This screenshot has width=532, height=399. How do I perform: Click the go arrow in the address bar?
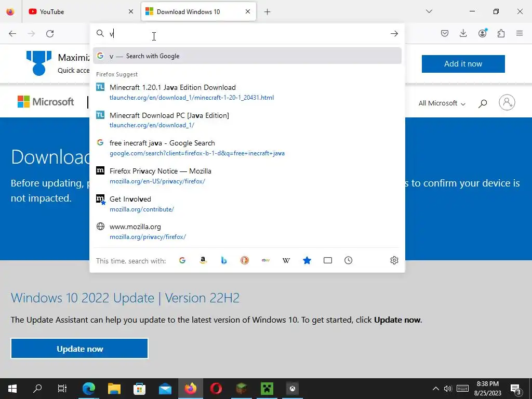click(394, 34)
